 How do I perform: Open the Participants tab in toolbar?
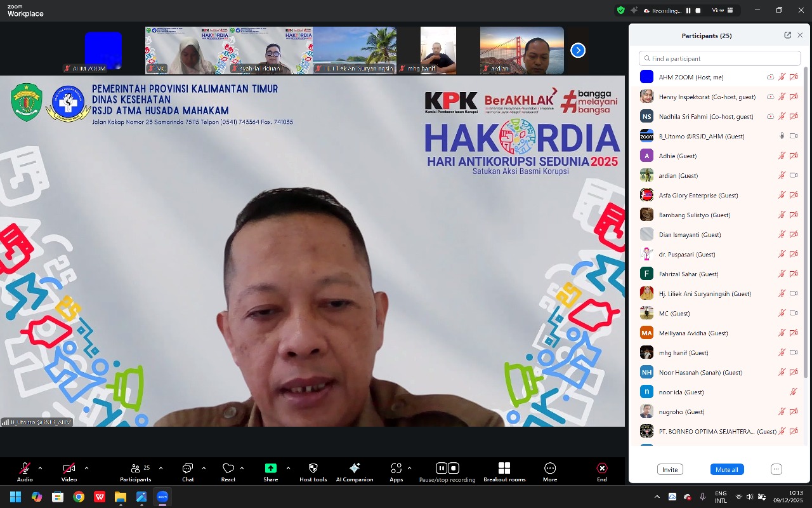(136, 469)
